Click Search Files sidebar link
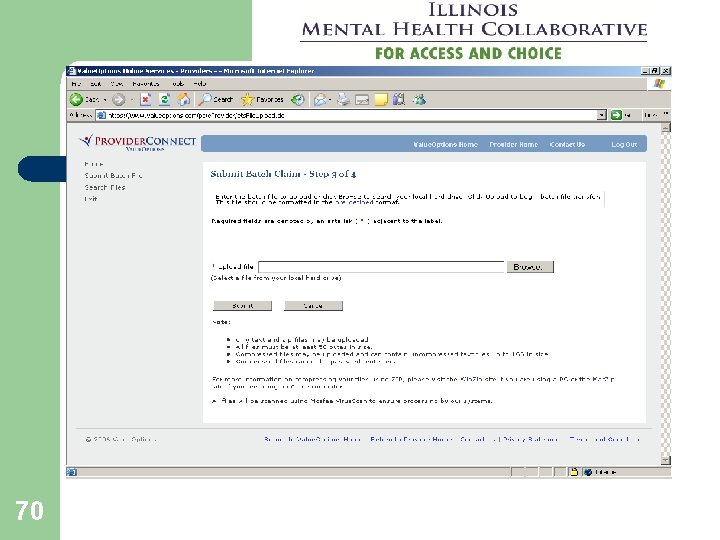 (x=105, y=187)
